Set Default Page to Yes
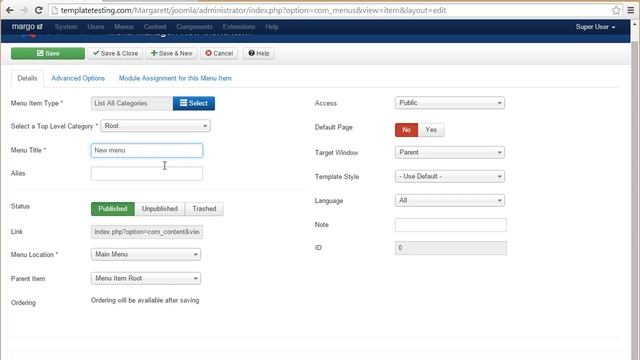The image size is (640, 360). click(431, 130)
